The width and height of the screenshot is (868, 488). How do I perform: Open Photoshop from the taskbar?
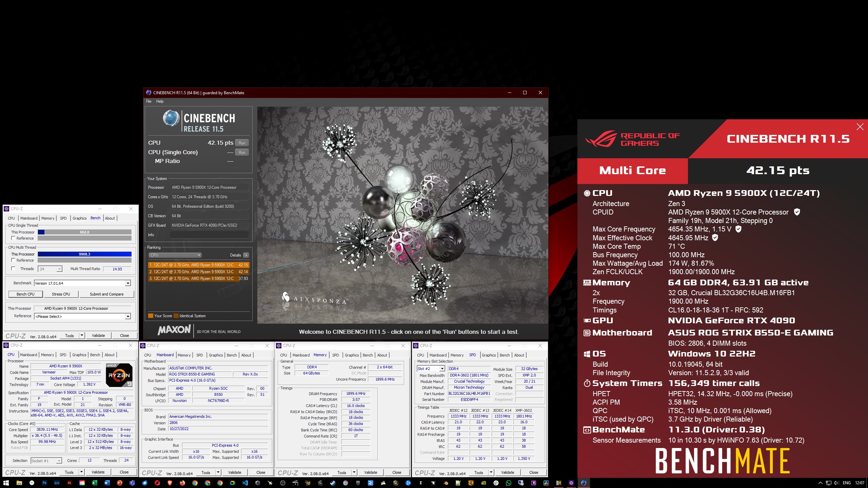[x=44, y=483]
